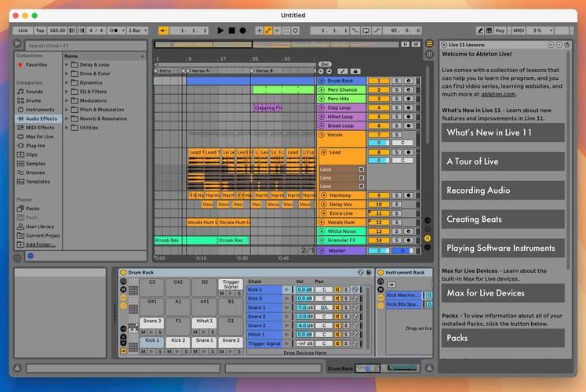Open the 1 Bar quantization dropdown
Viewport: 586px width, 392px height.
[x=136, y=31]
